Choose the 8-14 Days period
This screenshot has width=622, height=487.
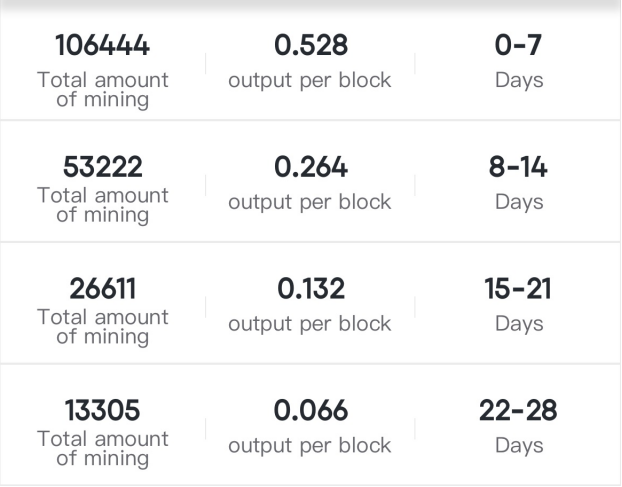click(x=518, y=167)
